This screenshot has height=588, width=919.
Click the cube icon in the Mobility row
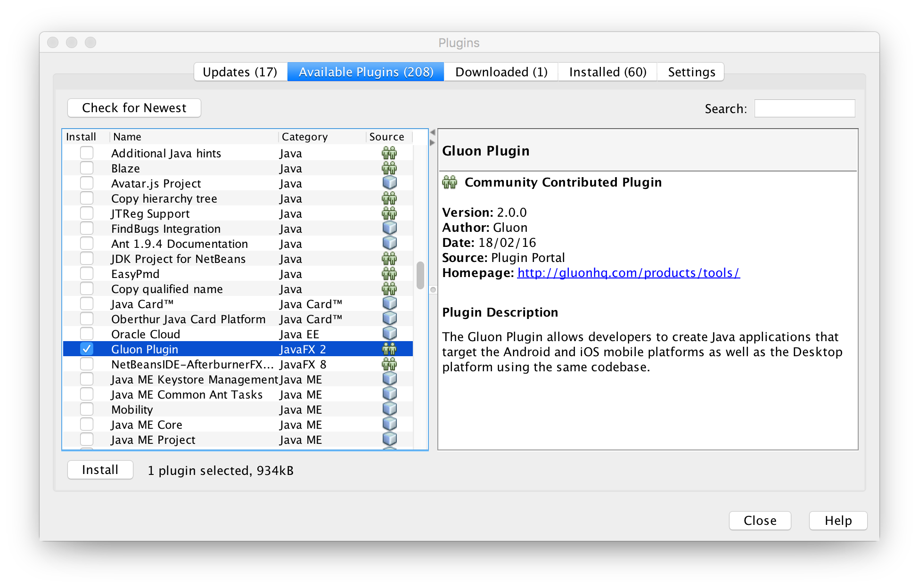(x=389, y=409)
